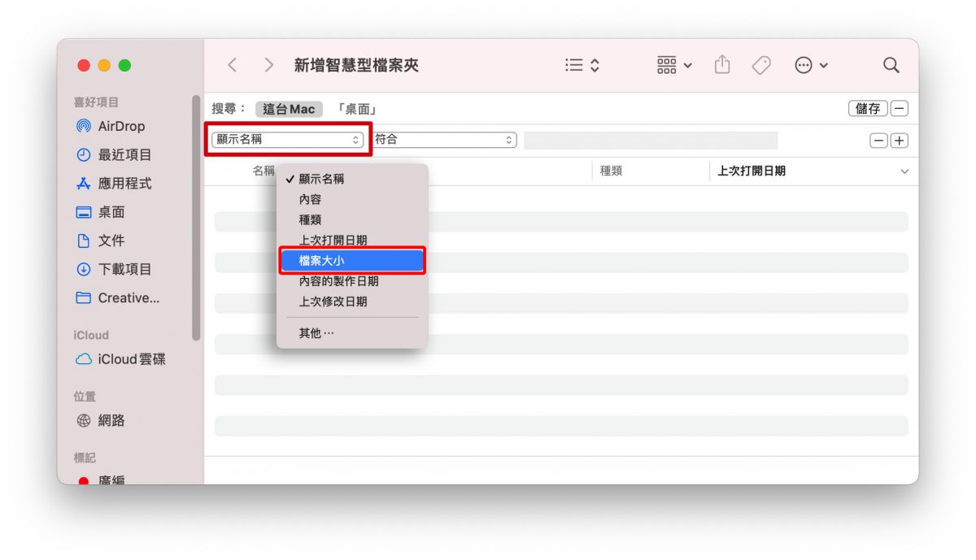Choose 內容的製作日期 in the popup menu

click(x=351, y=280)
